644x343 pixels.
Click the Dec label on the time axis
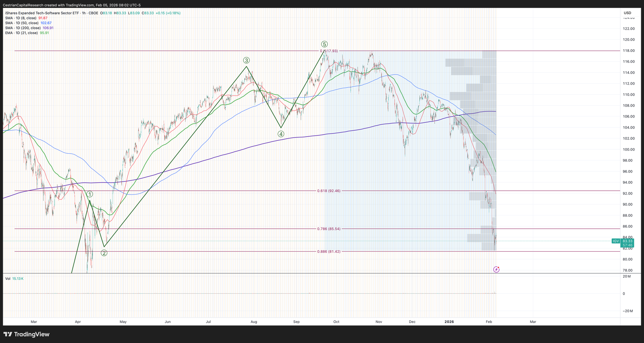point(412,322)
